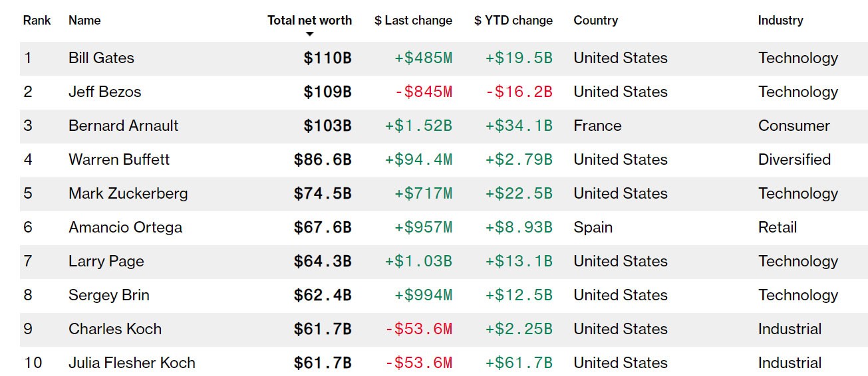Open Sergey Brin's profile
The width and height of the screenshot is (868, 376).
tap(108, 296)
